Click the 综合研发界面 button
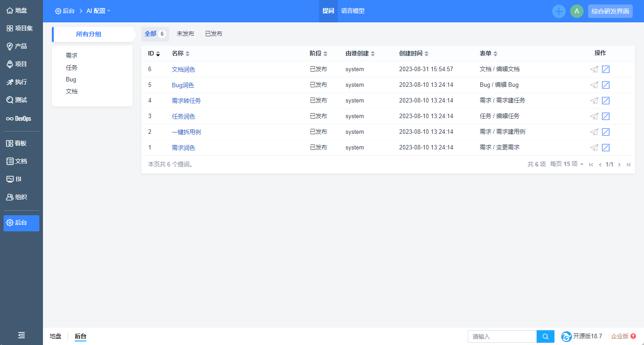Image resolution: width=644 pixels, height=345 pixels. pyautogui.click(x=610, y=11)
